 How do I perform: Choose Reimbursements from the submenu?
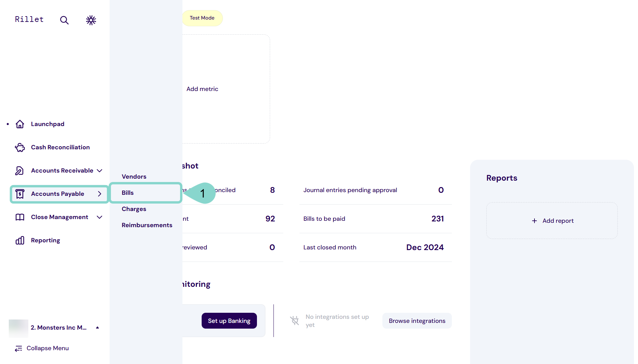pyautogui.click(x=147, y=225)
